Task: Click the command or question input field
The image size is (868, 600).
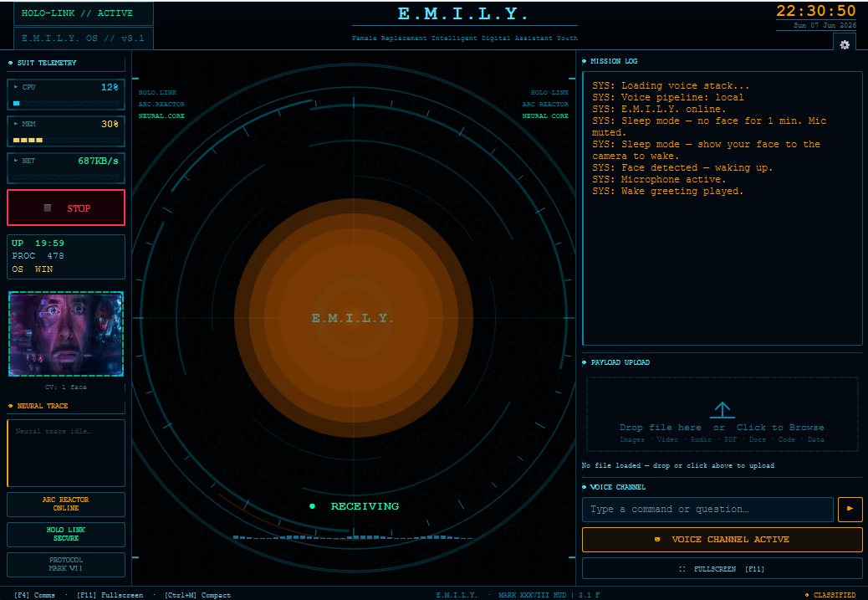Action: coord(707,509)
